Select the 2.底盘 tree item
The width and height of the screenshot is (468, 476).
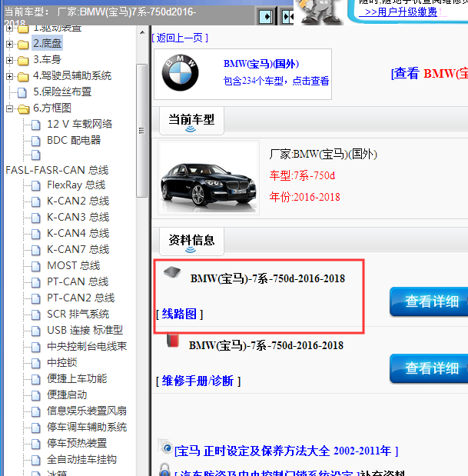47,43
